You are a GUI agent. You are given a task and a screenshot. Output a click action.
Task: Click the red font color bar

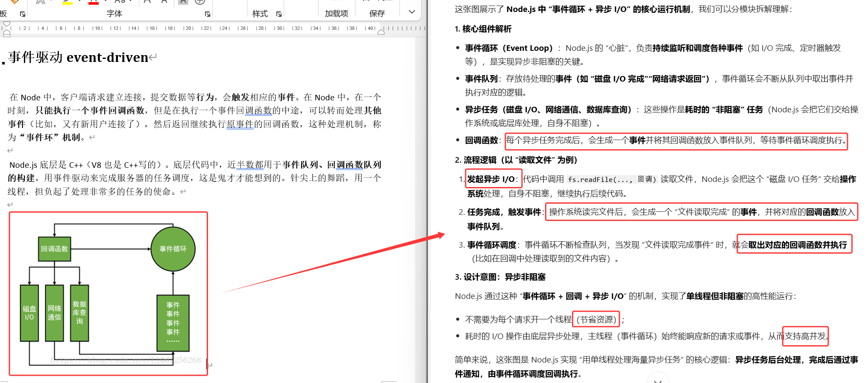[94, 3]
